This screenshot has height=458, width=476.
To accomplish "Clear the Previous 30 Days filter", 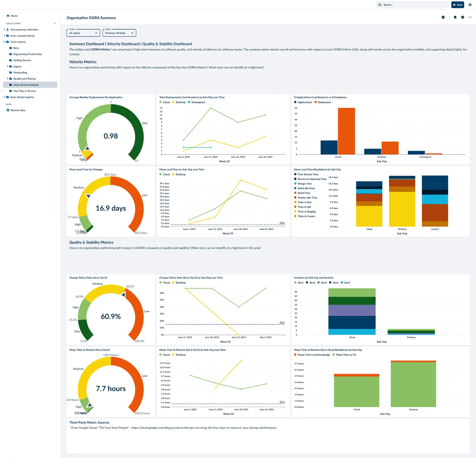I will pos(132,33).
